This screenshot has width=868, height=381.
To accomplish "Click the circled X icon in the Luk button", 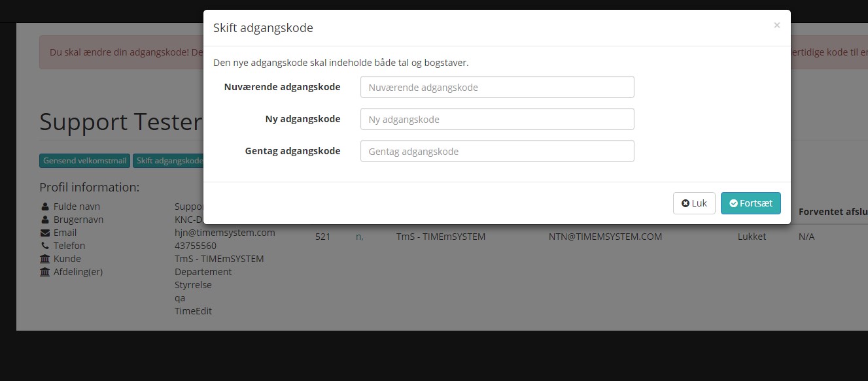I will tap(686, 203).
